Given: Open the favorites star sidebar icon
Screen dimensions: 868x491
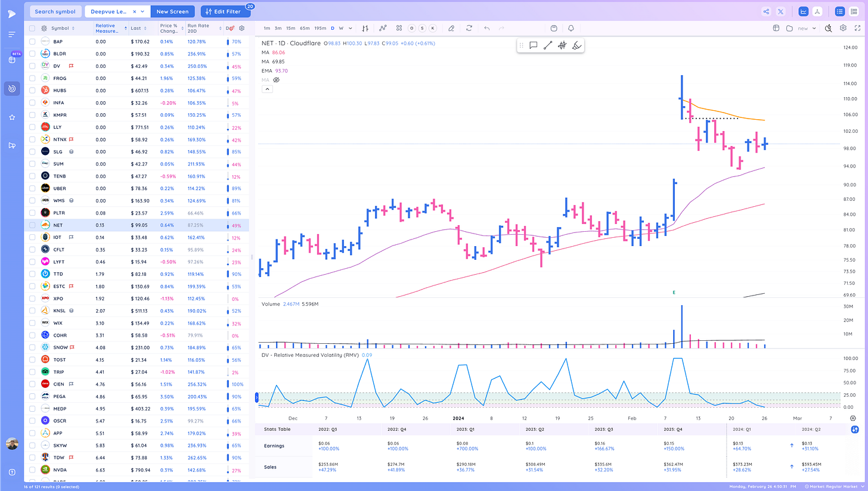Looking at the screenshot, I should 12,117.
